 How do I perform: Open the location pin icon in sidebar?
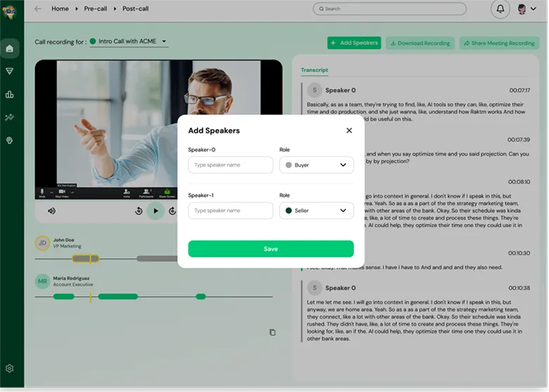[x=9, y=140]
